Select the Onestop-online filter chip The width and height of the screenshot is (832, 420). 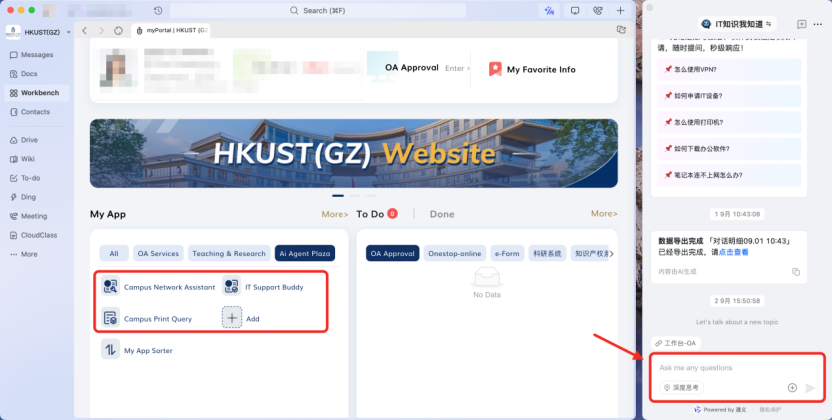[455, 253]
